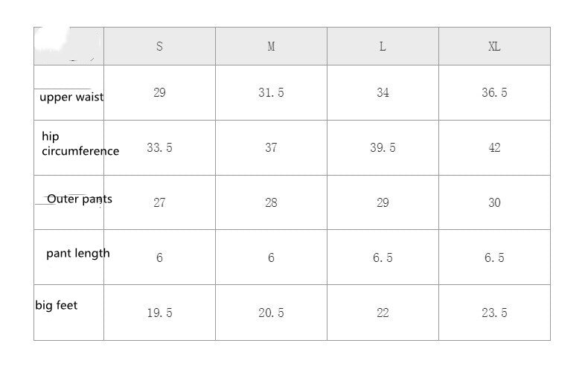
Task: Click big feet value 22
Action: point(383,313)
